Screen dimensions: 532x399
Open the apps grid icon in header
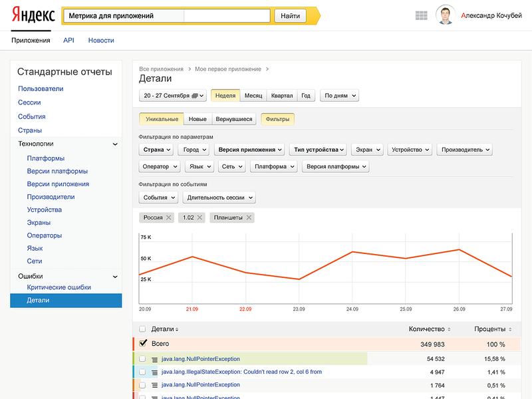tap(420, 15)
